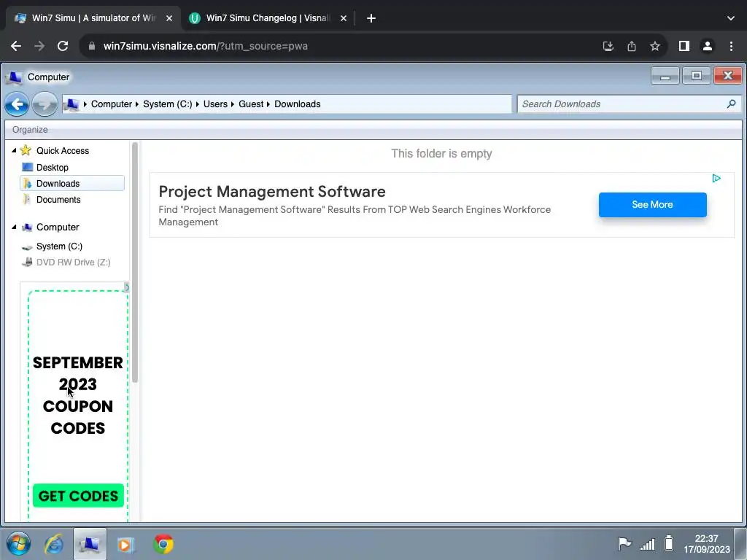Open the Project Management Software ad headline
Screen dimensions: 747x560
(272, 192)
